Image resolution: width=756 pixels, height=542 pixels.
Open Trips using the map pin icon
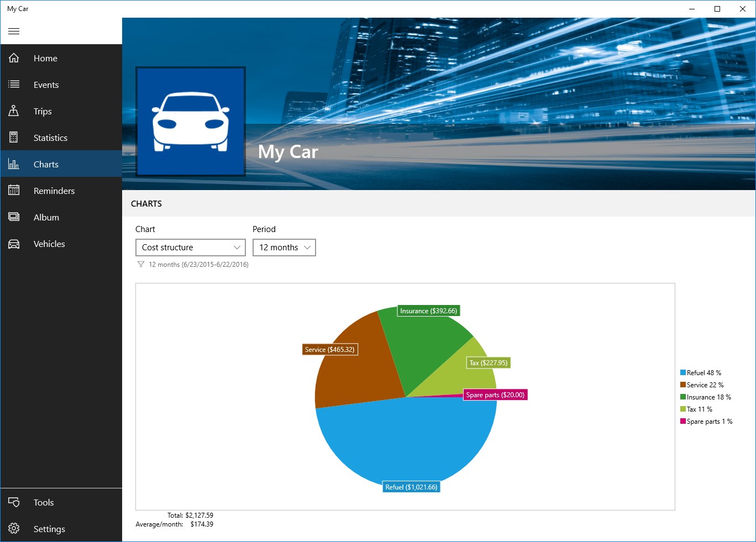click(14, 110)
